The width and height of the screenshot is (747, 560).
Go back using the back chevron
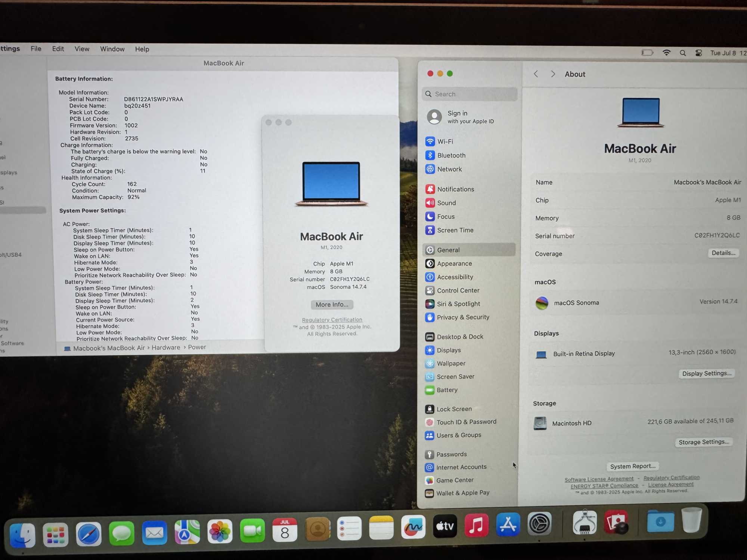point(536,74)
